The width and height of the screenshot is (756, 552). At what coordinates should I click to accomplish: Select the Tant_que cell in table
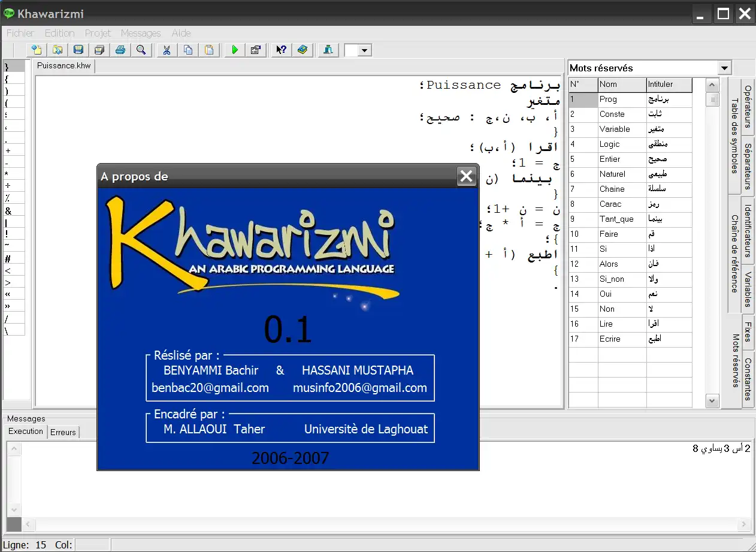click(622, 219)
